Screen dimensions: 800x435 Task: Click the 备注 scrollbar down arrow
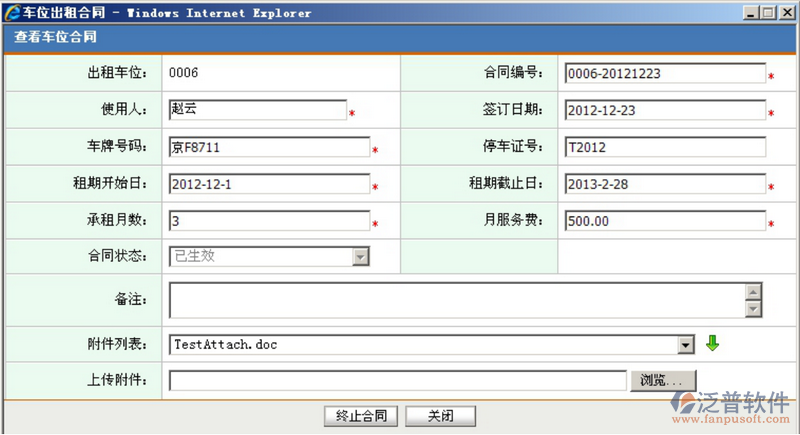(753, 309)
